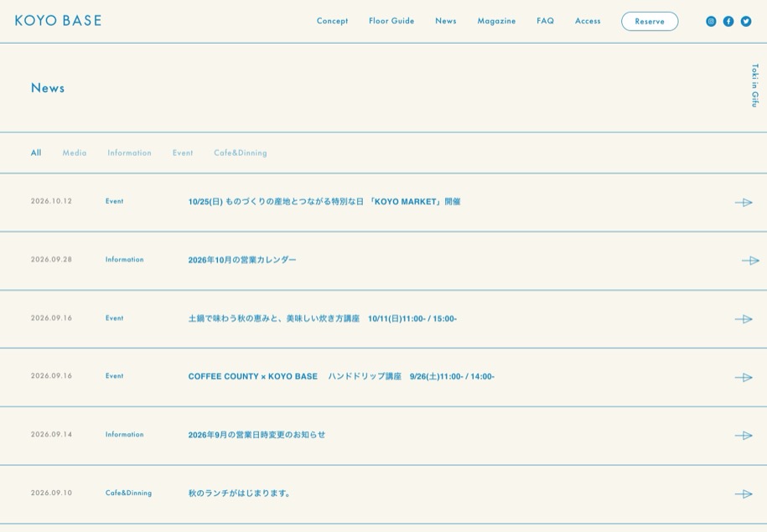767x532 pixels.
Task: Click the Toki in Gifu vertical text
Action: pyautogui.click(x=754, y=85)
